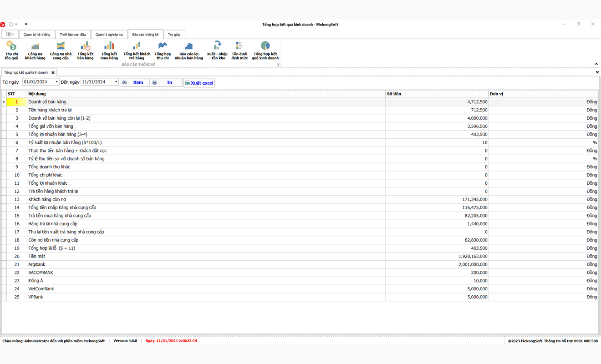The image size is (601, 364).
Task: Close the Tổng hợp kết quả kinh doanh document tab
Action: coord(53,73)
